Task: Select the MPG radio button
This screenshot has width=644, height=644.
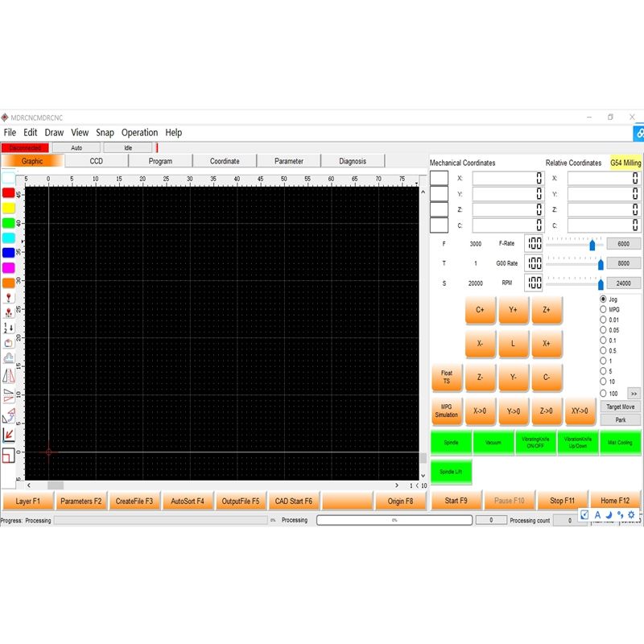Action: click(x=604, y=309)
